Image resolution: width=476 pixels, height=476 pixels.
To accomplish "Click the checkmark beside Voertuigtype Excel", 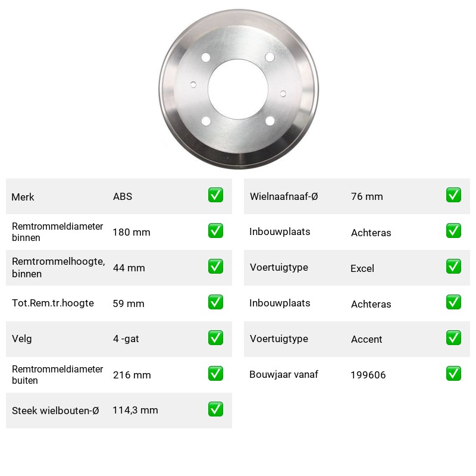I will tap(453, 266).
